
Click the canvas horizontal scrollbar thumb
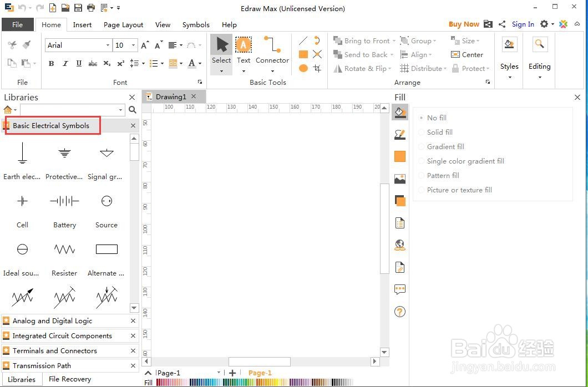(x=260, y=361)
